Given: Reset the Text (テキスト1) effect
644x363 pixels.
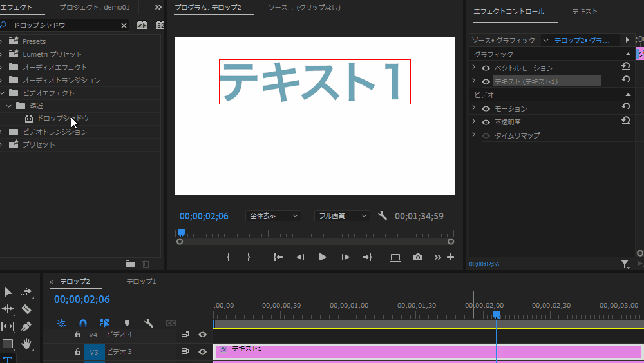Looking at the screenshot, I should point(625,80).
